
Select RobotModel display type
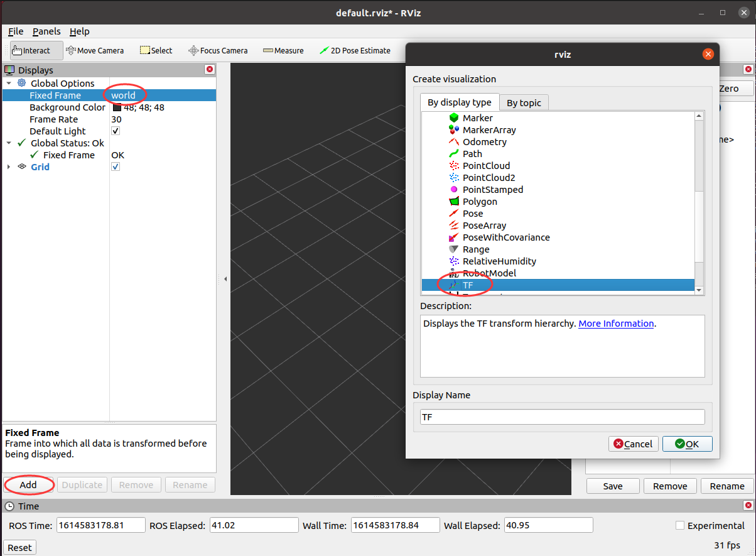[x=483, y=273]
